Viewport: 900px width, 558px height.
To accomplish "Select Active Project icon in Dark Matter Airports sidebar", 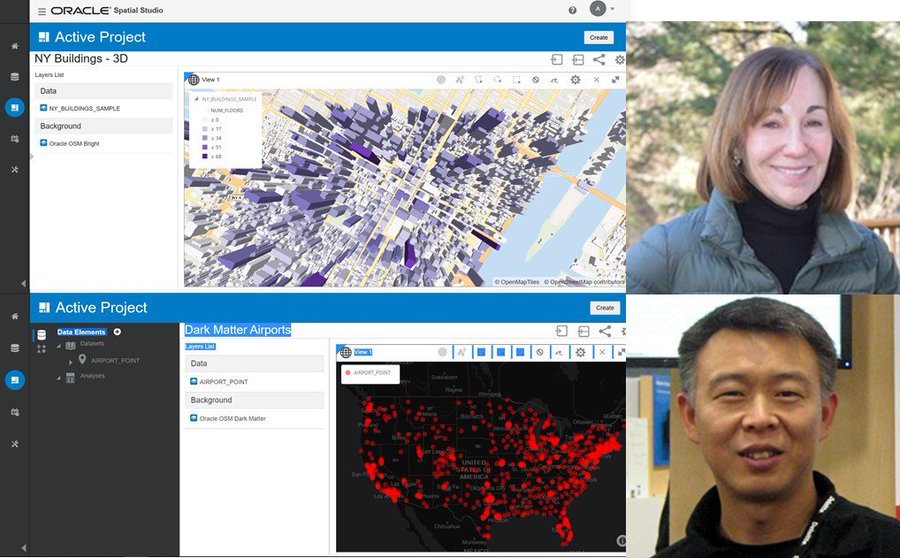I will point(15,379).
